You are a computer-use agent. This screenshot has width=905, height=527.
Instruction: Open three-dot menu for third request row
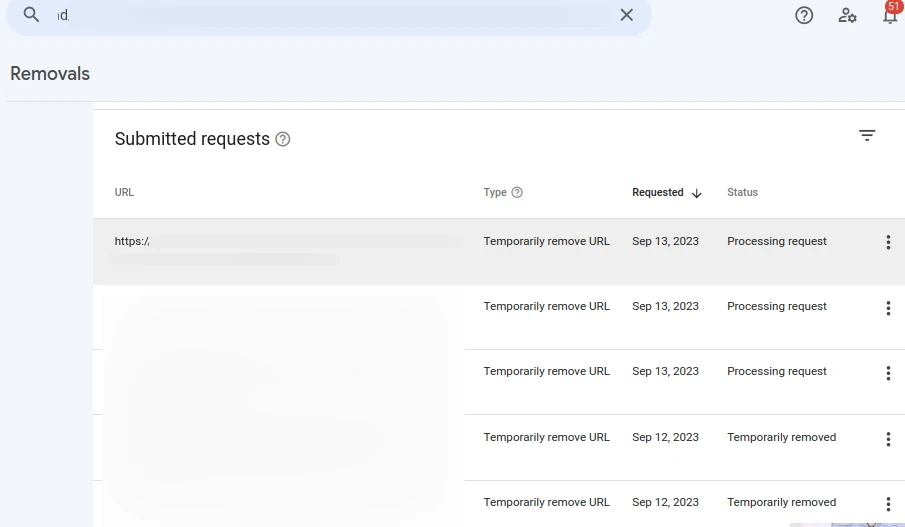point(888,373)
